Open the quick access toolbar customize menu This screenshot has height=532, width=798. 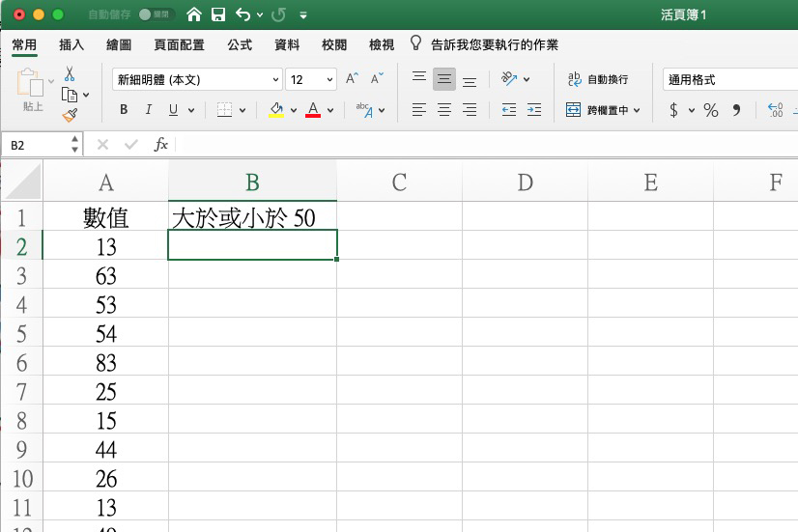pos(303,15)
